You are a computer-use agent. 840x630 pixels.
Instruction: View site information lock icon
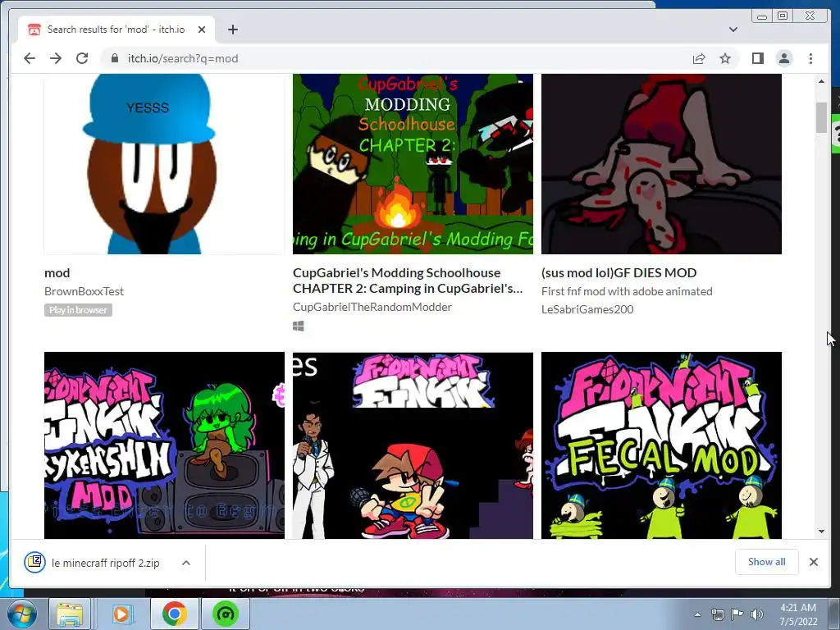[x=114, y=58]
